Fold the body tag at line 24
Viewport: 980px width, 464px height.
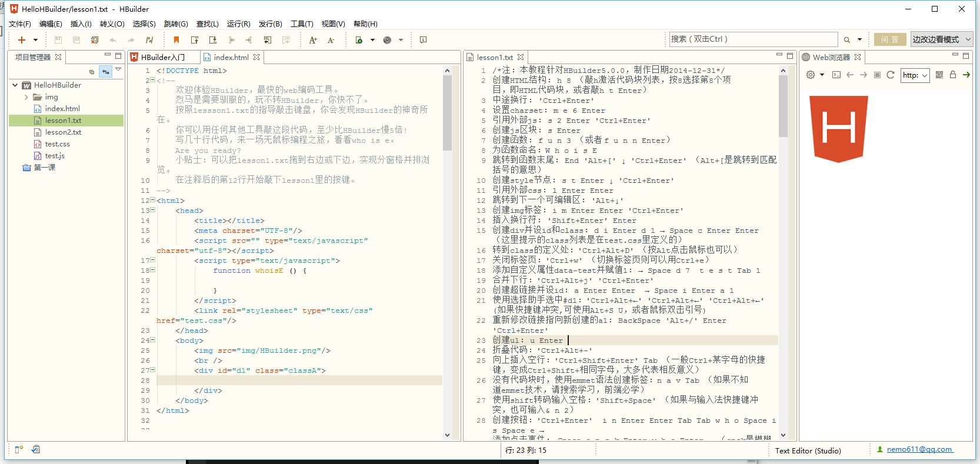pyautogui.click(x=153, y=340)
